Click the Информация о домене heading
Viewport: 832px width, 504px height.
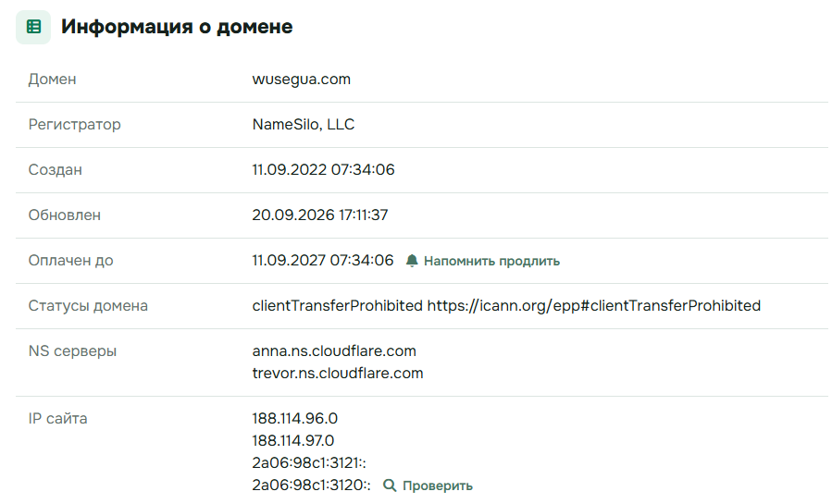coord(177,27)
